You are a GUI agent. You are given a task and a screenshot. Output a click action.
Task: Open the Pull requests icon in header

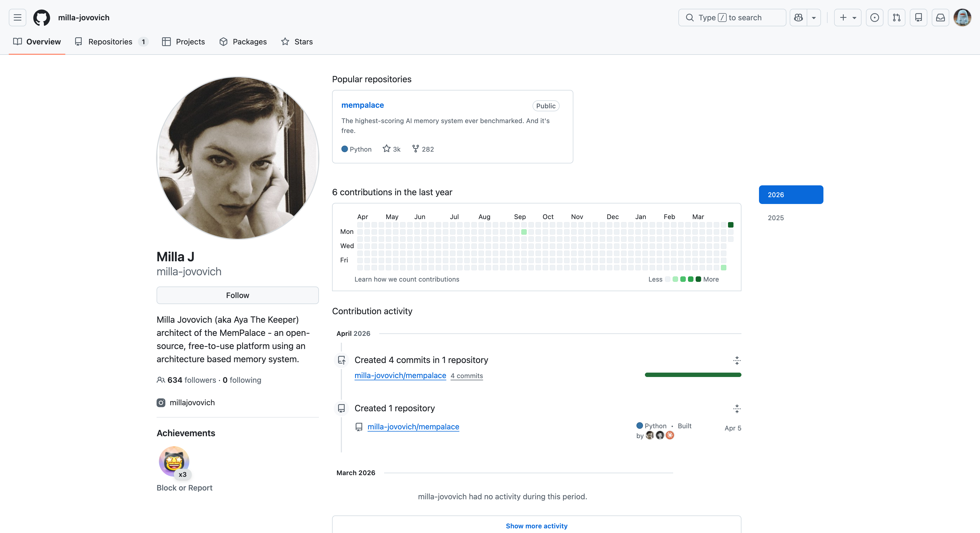[x=897, y=18]
